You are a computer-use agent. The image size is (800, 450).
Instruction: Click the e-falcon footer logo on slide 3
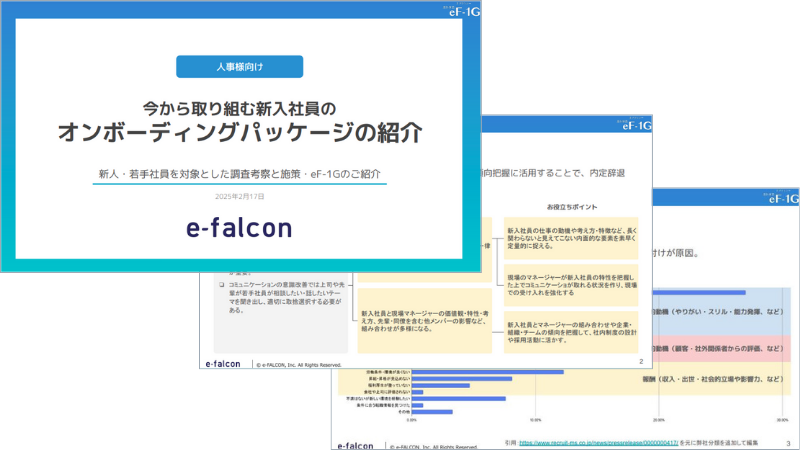coord(355,446)
